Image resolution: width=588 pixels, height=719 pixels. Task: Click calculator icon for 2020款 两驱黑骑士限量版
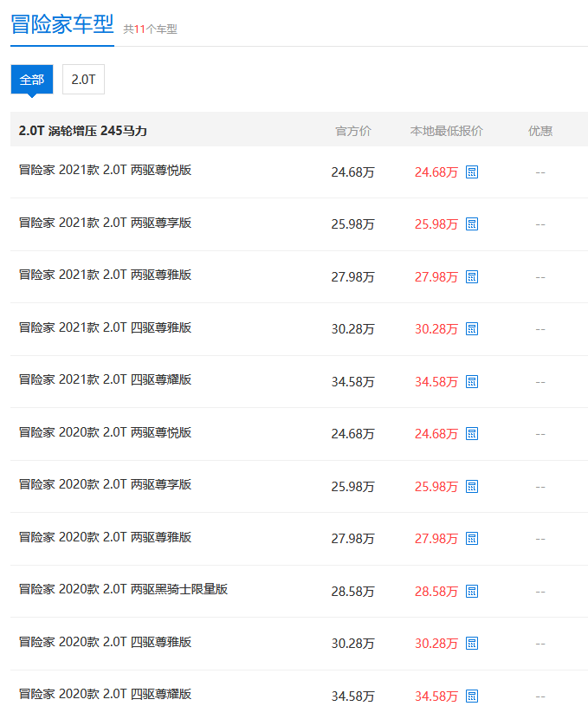pos(472,592)
